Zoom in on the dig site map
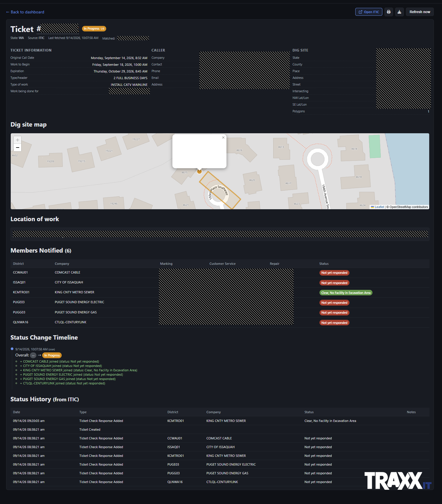The image size is (442, 504). tap(17, 140)
